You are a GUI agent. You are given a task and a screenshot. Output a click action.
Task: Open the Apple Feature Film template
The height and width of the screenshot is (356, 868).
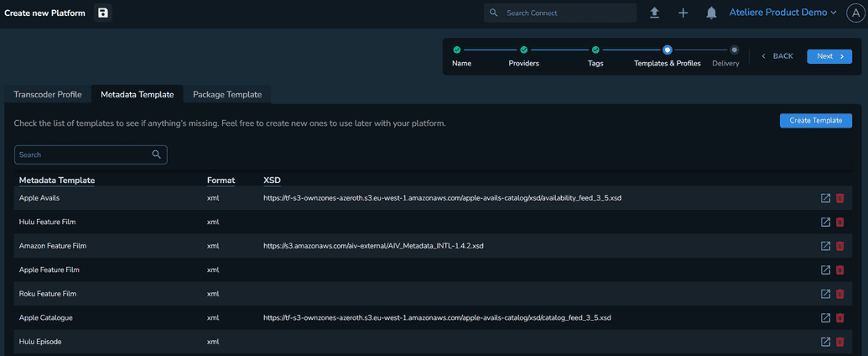pos(825,270)
